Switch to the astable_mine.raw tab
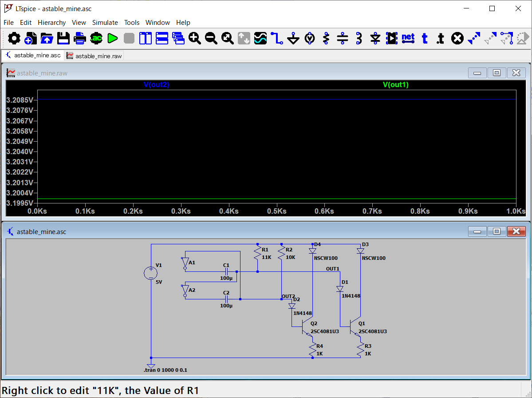This screenshot has width=532, height=398. coord(94,56)
